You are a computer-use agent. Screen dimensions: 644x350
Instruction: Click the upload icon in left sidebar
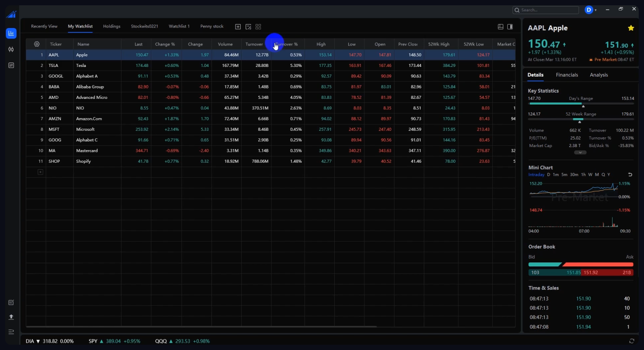(11, 317)
